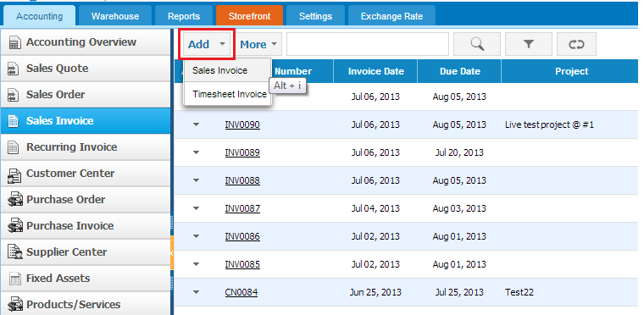The width and height of the screenshot is (644, 315).
Task: Open the Add dropdown button
Action: coord(207,44)
